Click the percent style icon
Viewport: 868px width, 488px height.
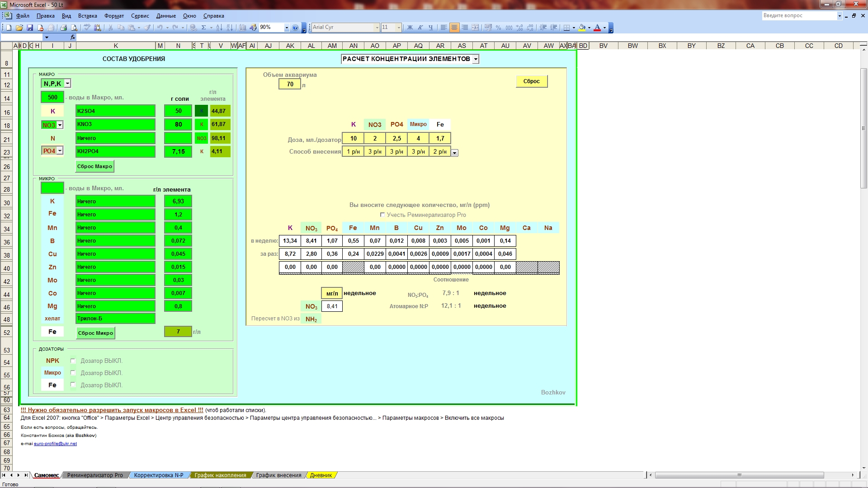point(498,28)
